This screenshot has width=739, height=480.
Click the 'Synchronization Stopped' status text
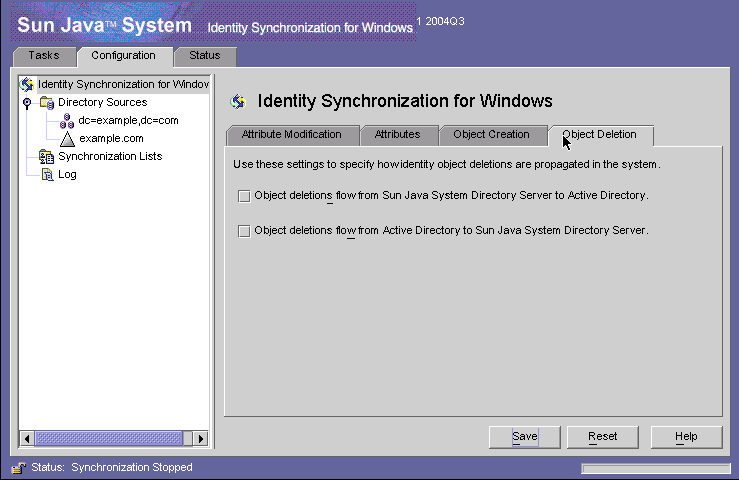tap(132, 468)
